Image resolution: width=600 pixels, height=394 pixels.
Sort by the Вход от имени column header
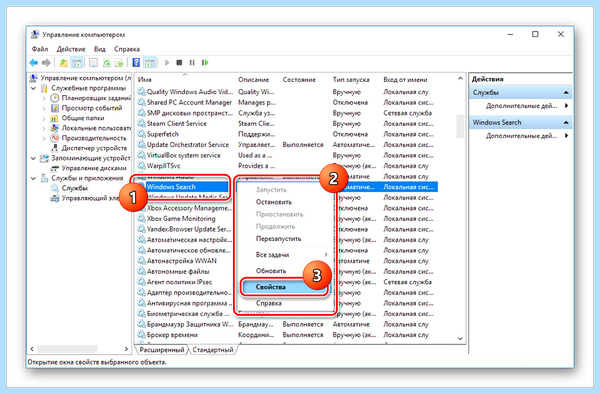[405, 80]
